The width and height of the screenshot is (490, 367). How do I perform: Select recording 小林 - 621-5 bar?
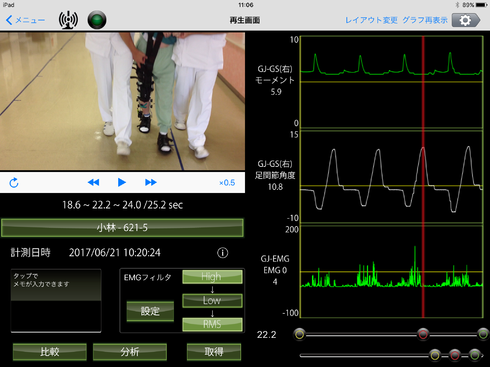pos(122,228)
